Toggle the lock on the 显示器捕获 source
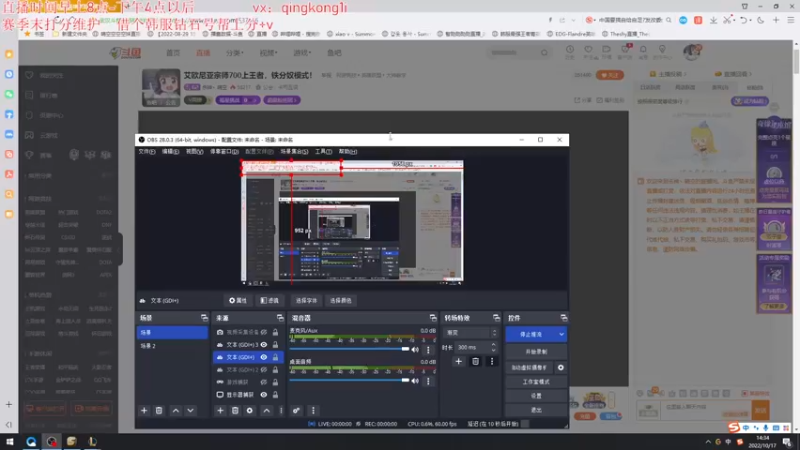 [276, 394]
